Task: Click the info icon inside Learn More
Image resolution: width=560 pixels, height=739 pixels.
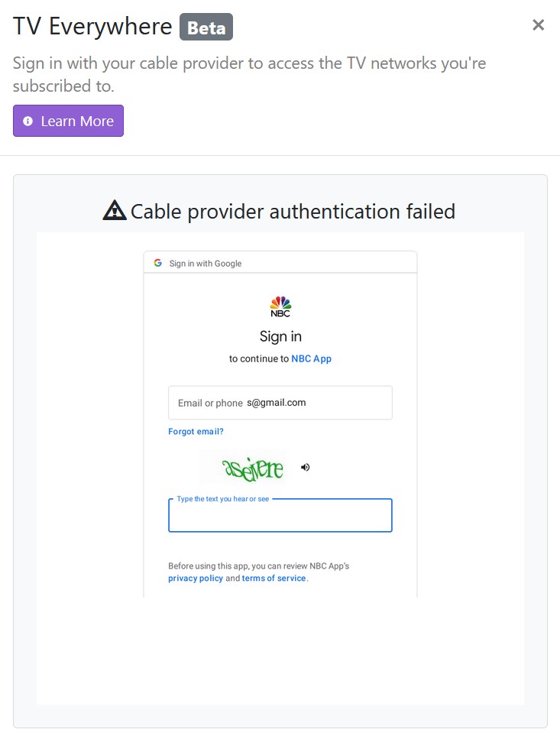Action: (x=28, y=121)
